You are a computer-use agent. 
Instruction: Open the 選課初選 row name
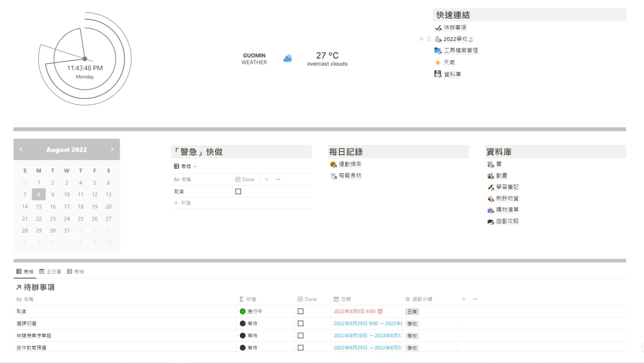[27, 323]
